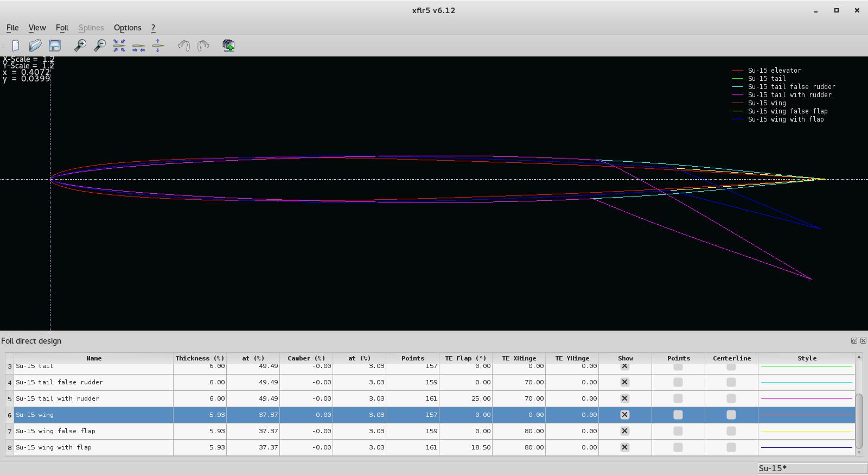Open the View menu
This screenshot has height=475, width=868.
click(x=37, y=28)
